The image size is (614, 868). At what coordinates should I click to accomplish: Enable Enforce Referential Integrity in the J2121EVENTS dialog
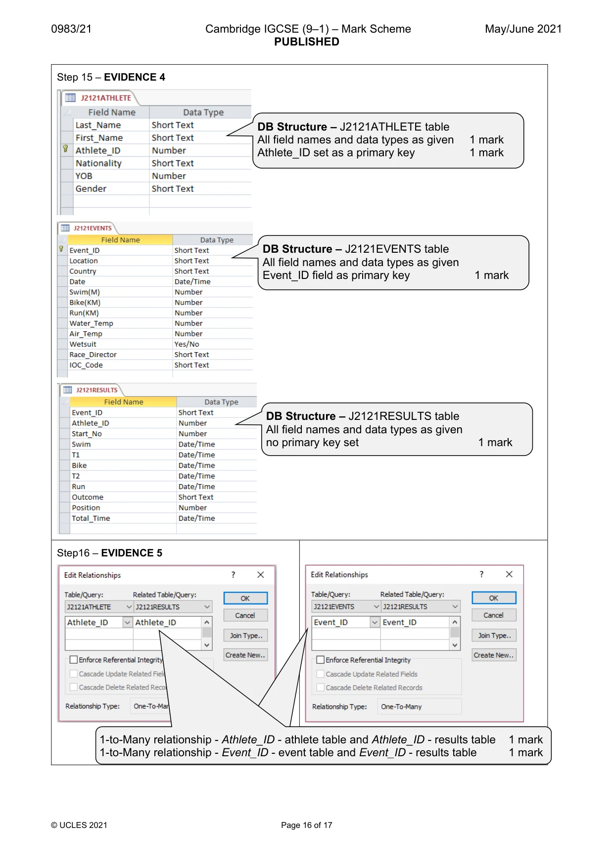click(x=321, y=659)
